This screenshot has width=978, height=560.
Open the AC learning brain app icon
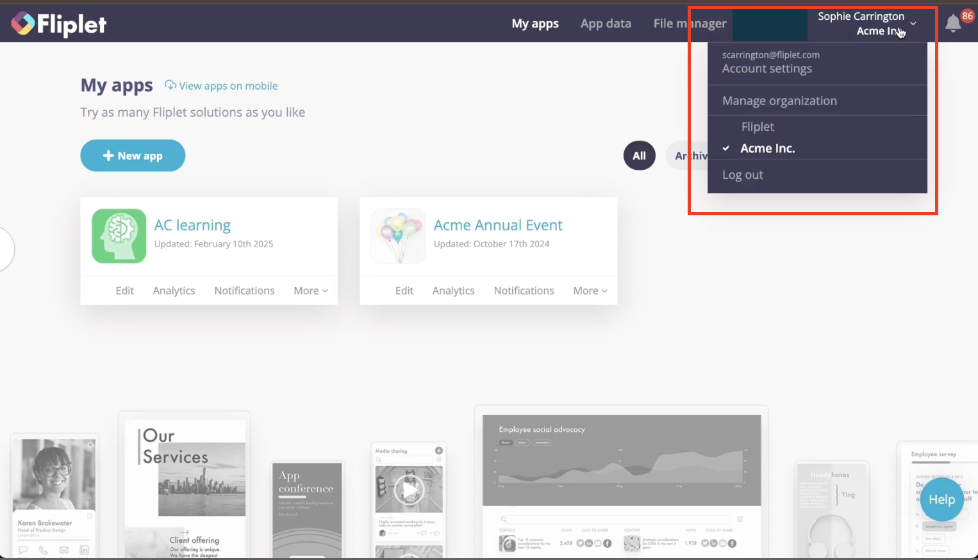pyautogui.click(x=119, y=236)
